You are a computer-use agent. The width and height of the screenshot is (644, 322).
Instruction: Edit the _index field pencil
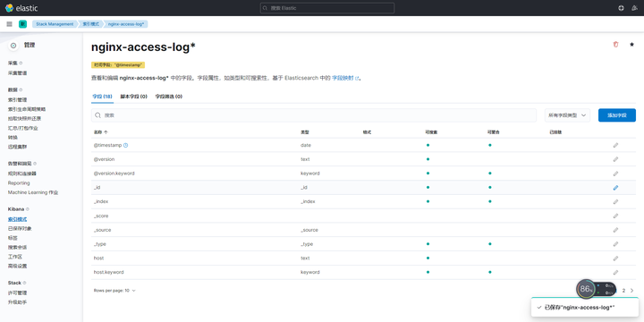tap(615, 201)
